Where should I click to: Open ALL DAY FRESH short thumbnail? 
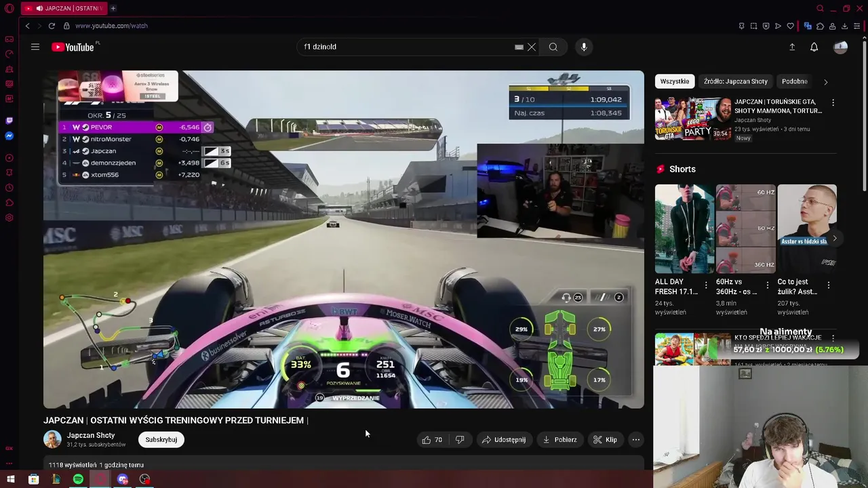684,229
